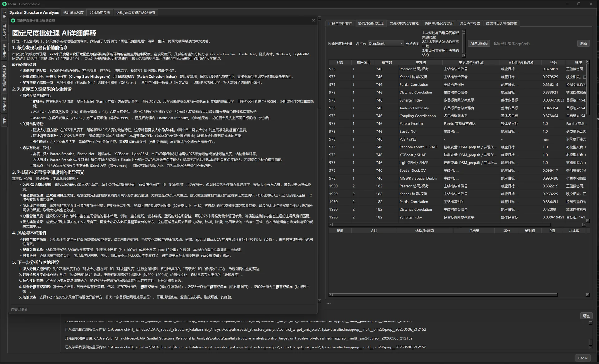599x364 pixels.
Task: Close the AI详细解释 dialog panel
Action: [x=314, y=21]
